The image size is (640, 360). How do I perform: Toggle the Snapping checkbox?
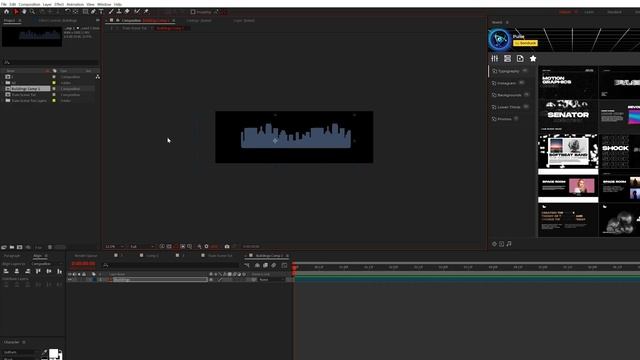coord(193,12)
